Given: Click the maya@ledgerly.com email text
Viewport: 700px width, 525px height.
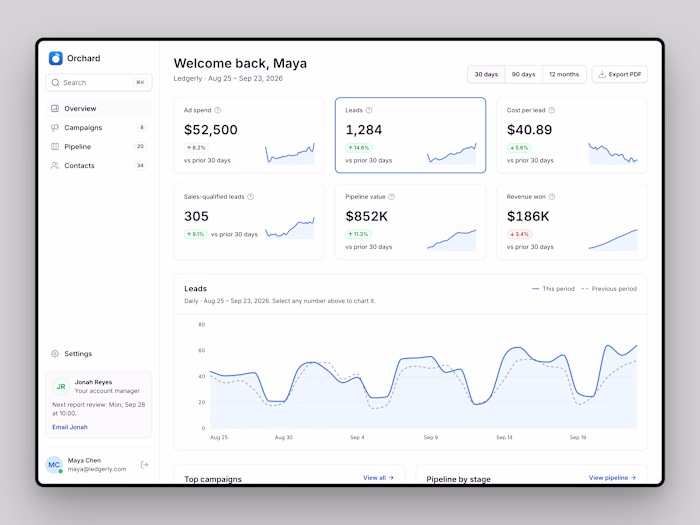Looking at the screenshot, I should (x=97, y=469).
